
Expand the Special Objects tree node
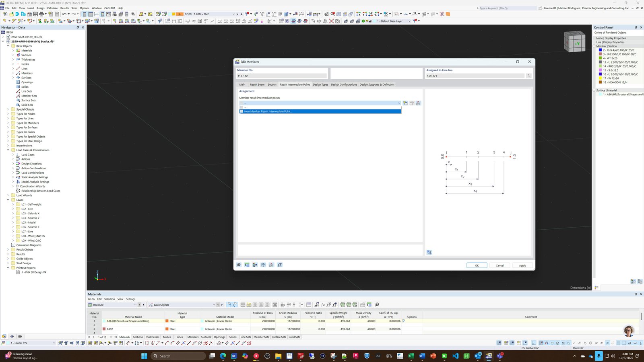(x=8, y=109)
